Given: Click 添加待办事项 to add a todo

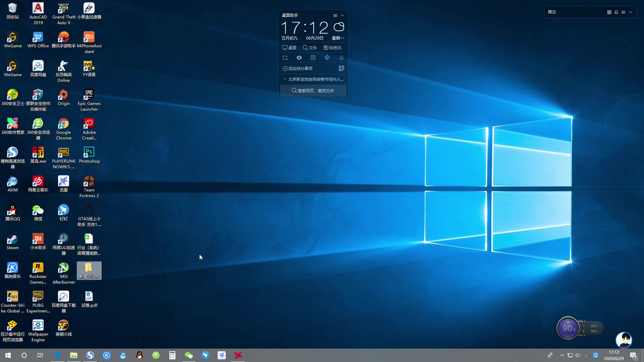Looking at the screenshot, I should click(298, 68).
